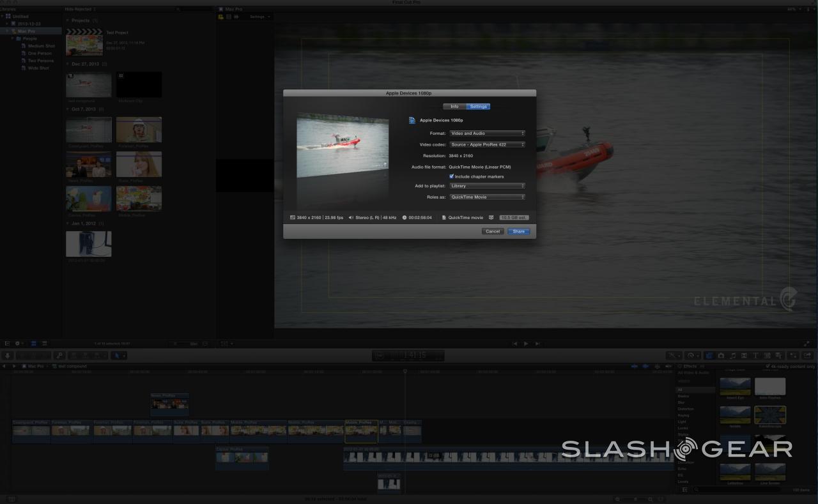Select the Test Project thumbnail
This screenshot has height=504, width=818.
pyautogui.click(x=84, y=42)
